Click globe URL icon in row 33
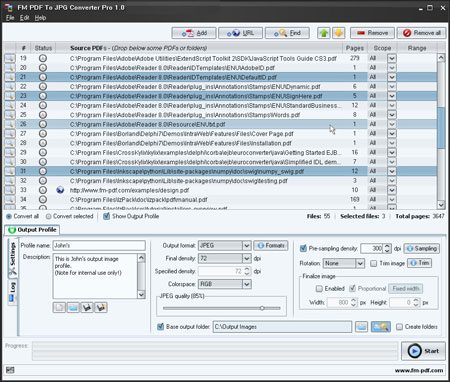The height and width of the screenshot is (382, 450). pos(60,190)
